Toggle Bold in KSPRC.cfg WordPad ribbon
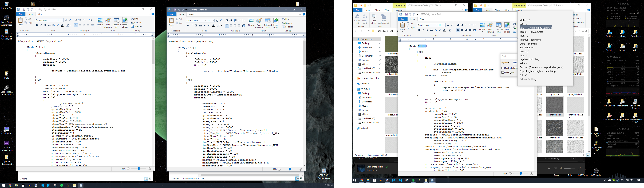The height and width of the screenshot is (188, 644). point(419,30)
